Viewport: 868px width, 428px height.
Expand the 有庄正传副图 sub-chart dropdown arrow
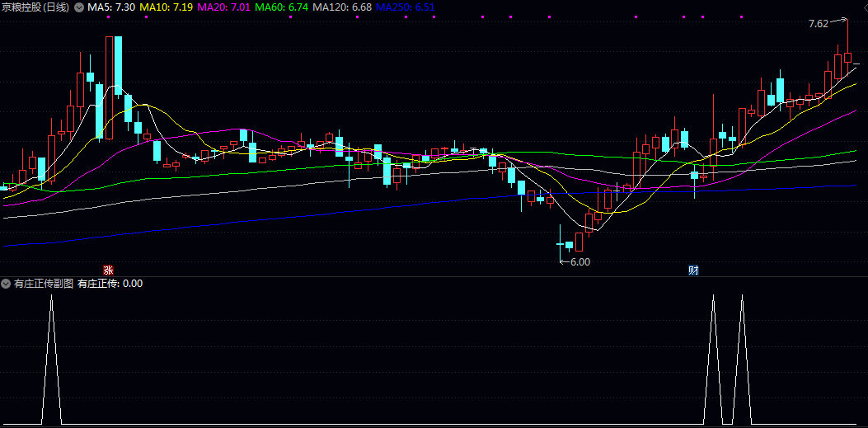6,284
